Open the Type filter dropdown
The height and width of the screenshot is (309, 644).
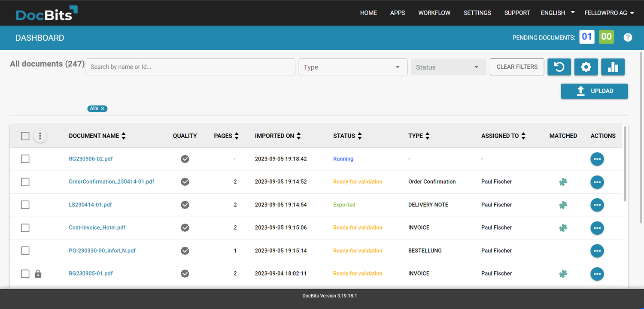352,67
